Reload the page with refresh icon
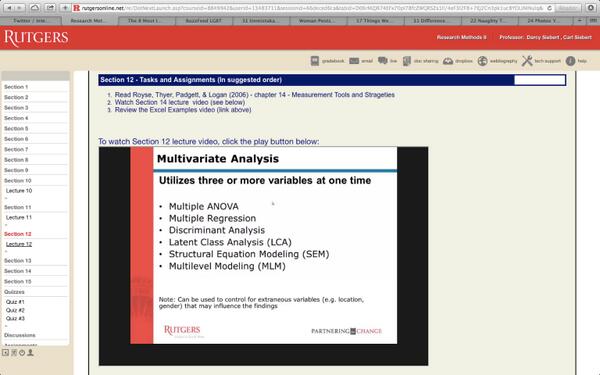600x375 pixels. [x=549, y=8]
